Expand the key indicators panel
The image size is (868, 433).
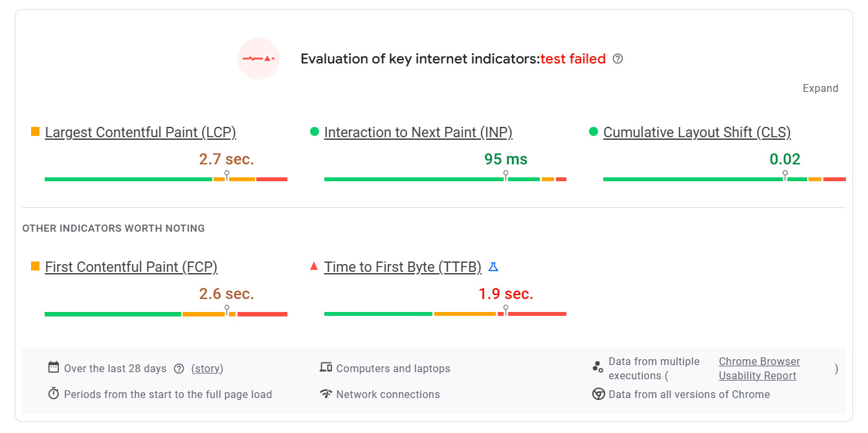pos(820,88)
